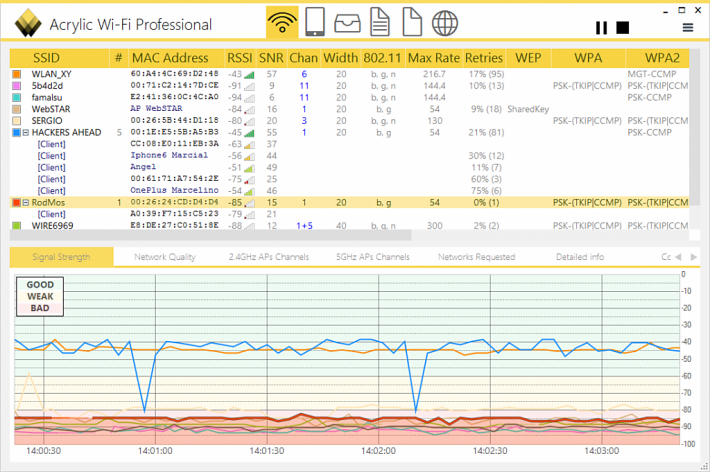Select the famalsu network row

pos(349,97)
